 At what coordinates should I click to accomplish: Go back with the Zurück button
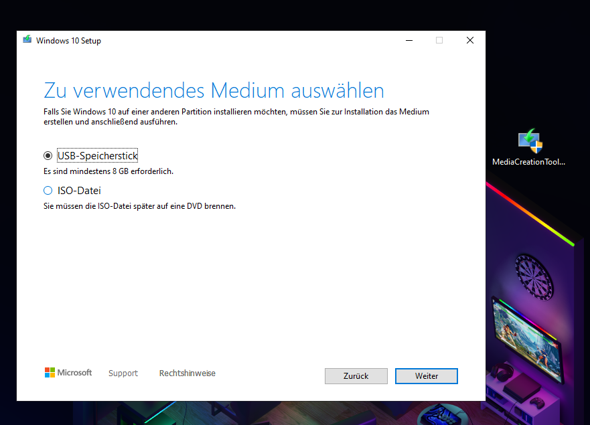tap(356, 376)
